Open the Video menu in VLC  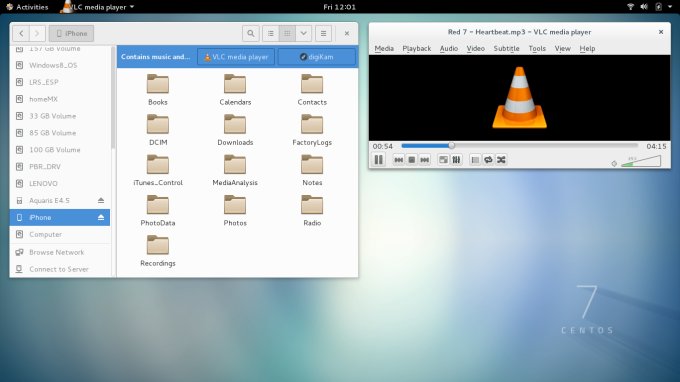pos(475,49)
